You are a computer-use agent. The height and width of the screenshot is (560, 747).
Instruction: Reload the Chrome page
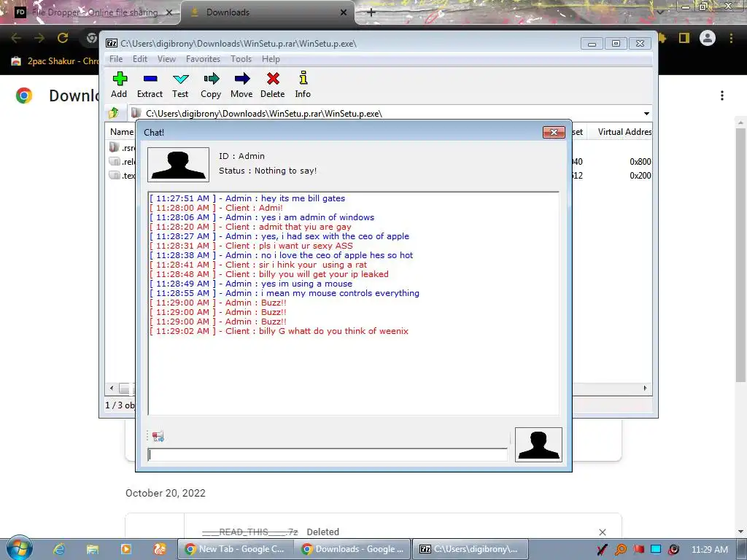pyautogui.click(x=63, y=38)
